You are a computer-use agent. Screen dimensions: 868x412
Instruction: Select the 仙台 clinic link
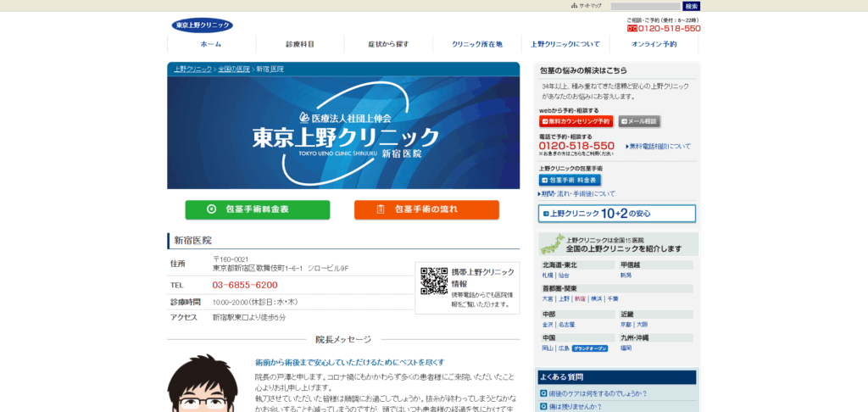click(564, 276)
